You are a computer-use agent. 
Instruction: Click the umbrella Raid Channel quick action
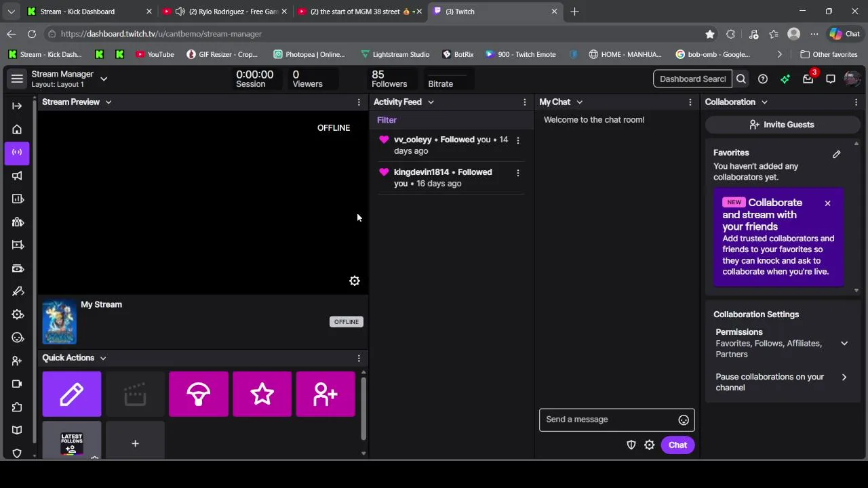[x=199, y=394]
